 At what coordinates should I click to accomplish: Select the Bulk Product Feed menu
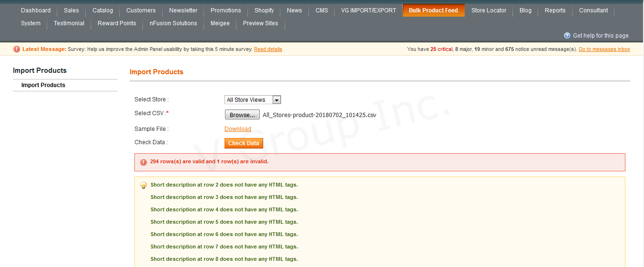point(433,10)
